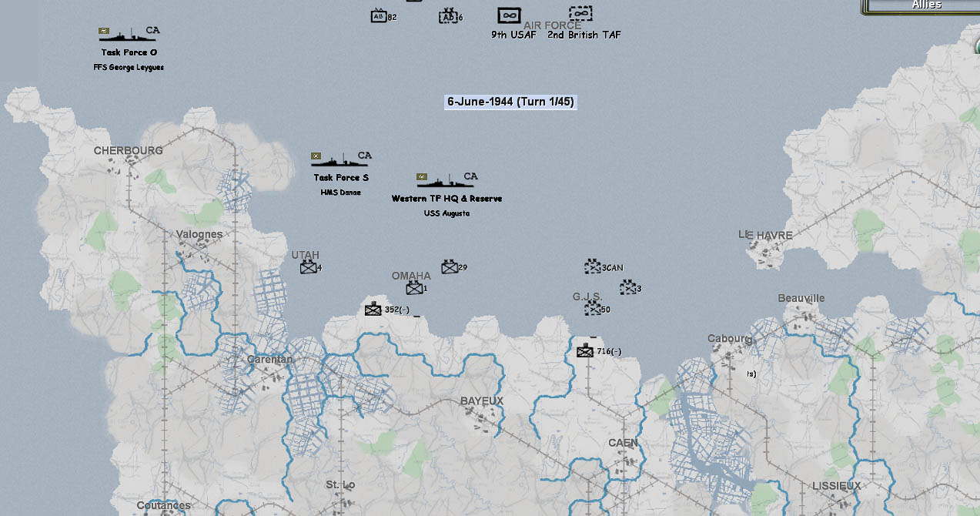Click the CHERBOURG city label

click(129, 150)
